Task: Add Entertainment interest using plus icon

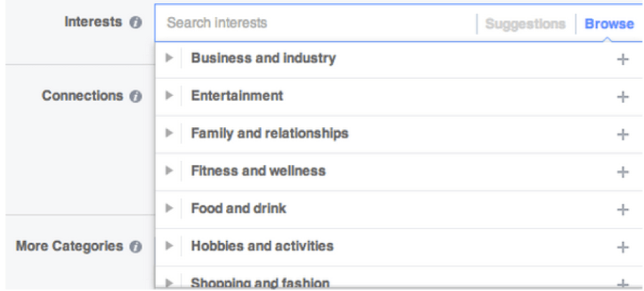Action: pyautogui.click(x=623, y=97)
